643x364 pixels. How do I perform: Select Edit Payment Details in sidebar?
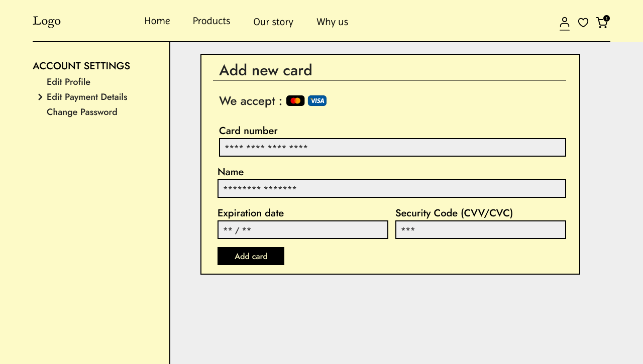pos(87,97)
